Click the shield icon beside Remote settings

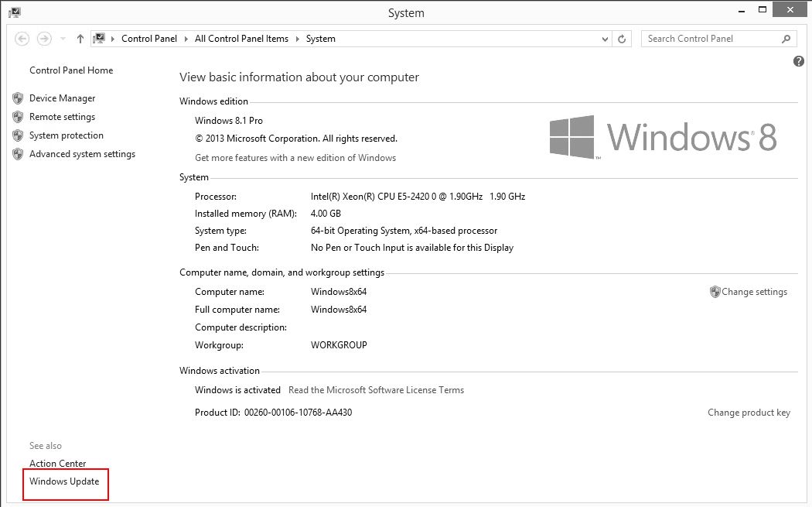coord(18,117)
